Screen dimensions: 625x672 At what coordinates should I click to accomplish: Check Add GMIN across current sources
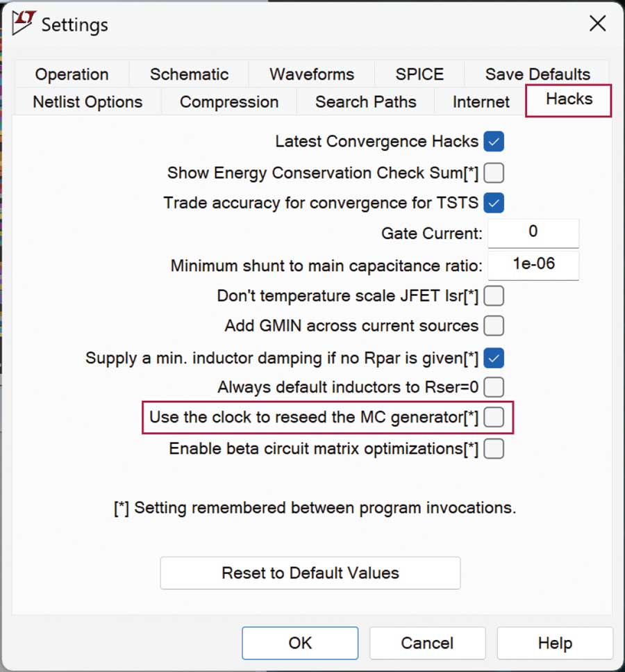pos(494,325)
